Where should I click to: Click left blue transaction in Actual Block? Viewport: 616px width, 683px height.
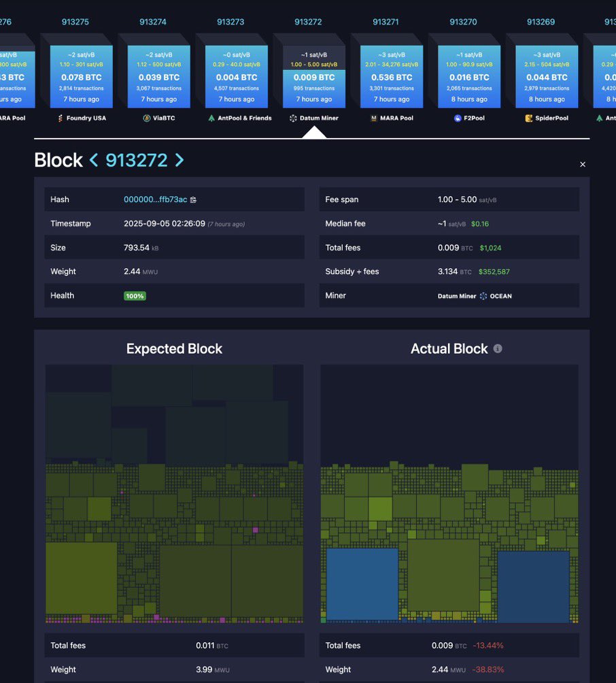point(362,584)
